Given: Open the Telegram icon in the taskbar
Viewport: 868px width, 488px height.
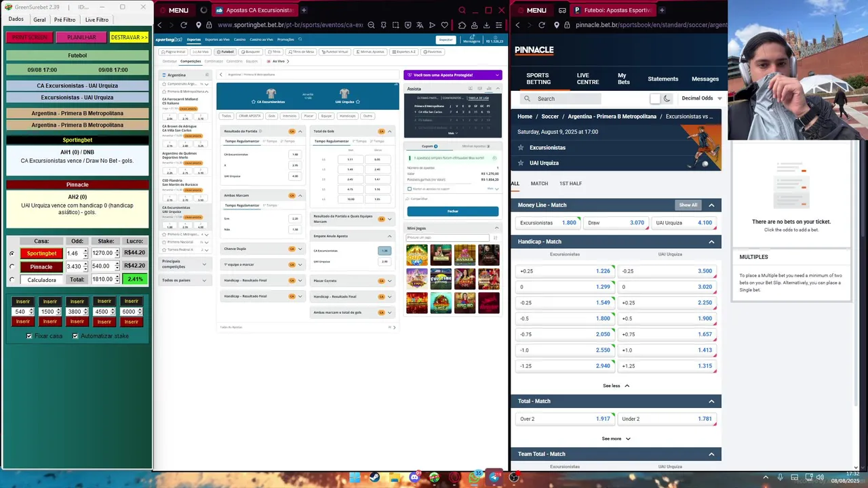Looking at the screenshot, I should tap(494, 477).
